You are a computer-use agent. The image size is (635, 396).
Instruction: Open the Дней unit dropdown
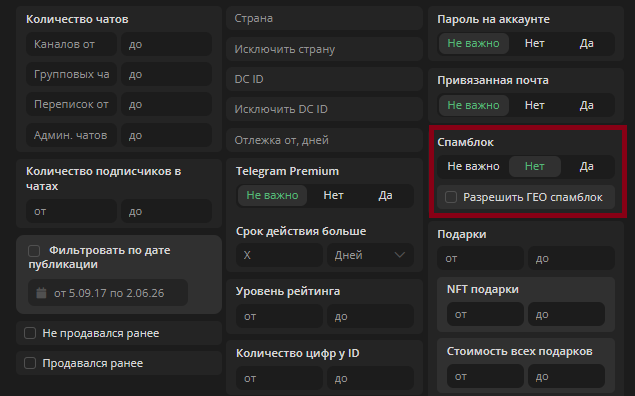(370, 255)
